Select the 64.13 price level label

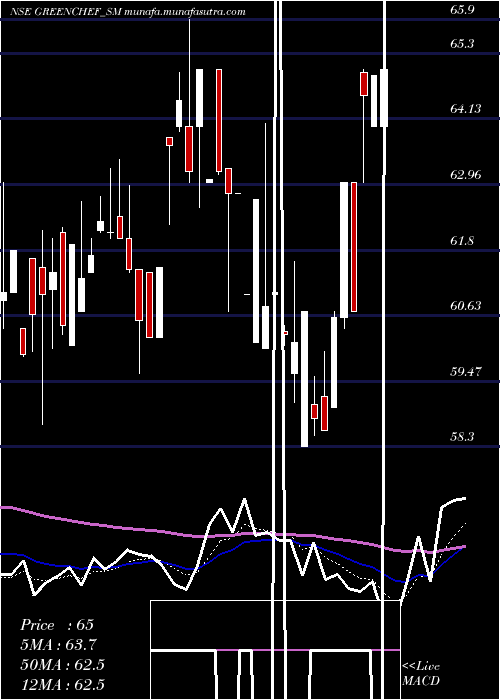tap(466, 108)
